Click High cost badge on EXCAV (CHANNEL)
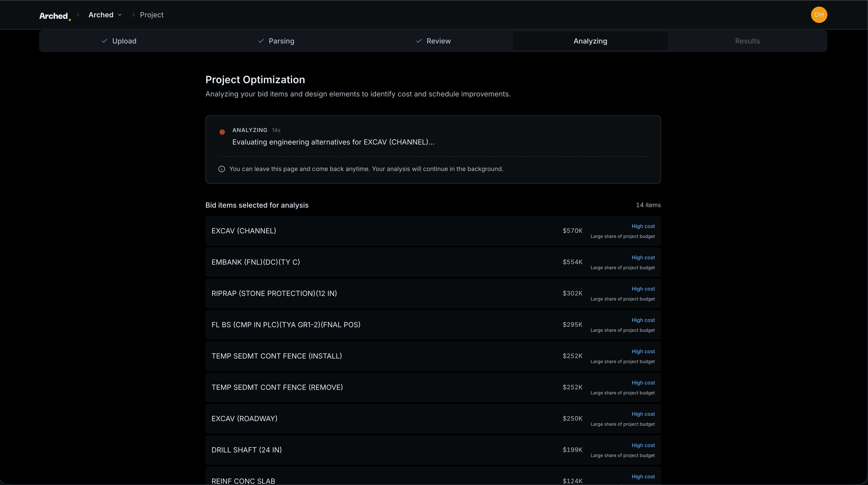868x485 pixels. (643, 226)
